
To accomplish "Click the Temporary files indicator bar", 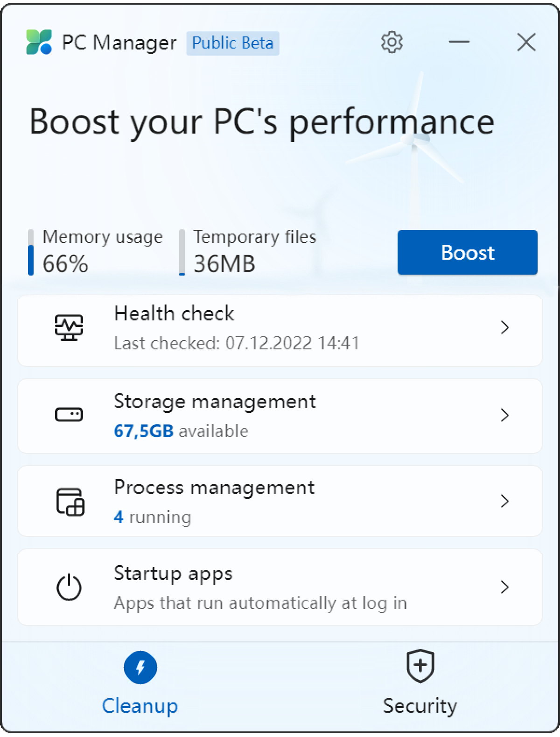I will tap(182, 251).
